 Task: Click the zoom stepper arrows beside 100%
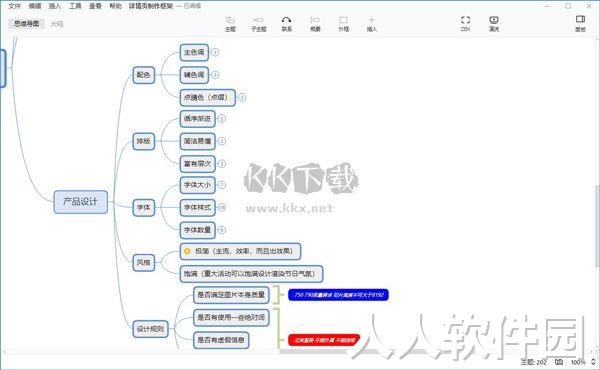click(x=593, y=362)
